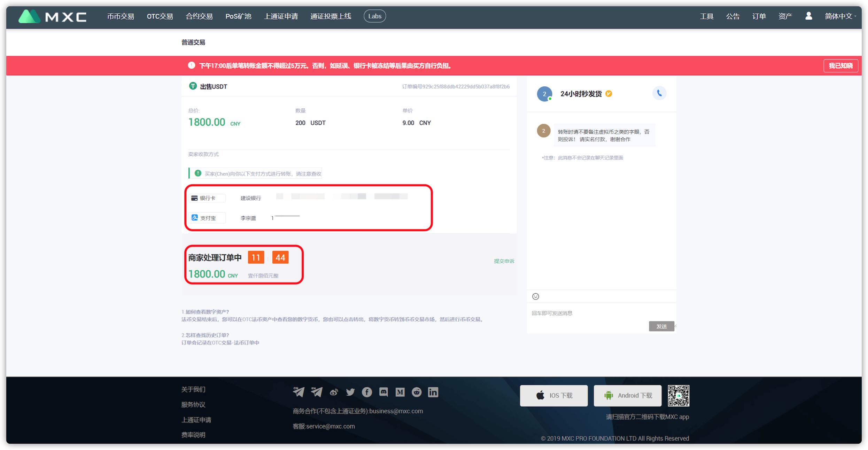Open the Facebook icon in footer
Image resolution: width=868 pixels, height=450 pixels.
pos(367,392)
